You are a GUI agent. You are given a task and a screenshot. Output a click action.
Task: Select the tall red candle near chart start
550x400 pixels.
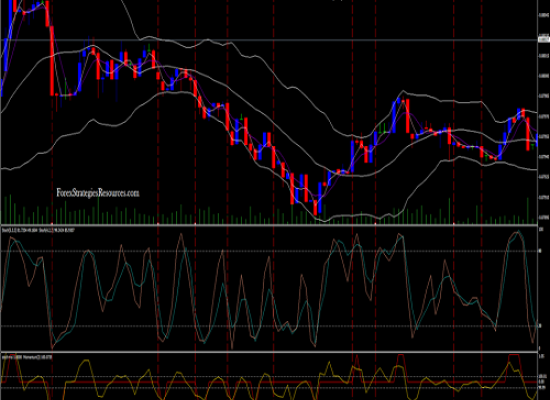[52, 60]
